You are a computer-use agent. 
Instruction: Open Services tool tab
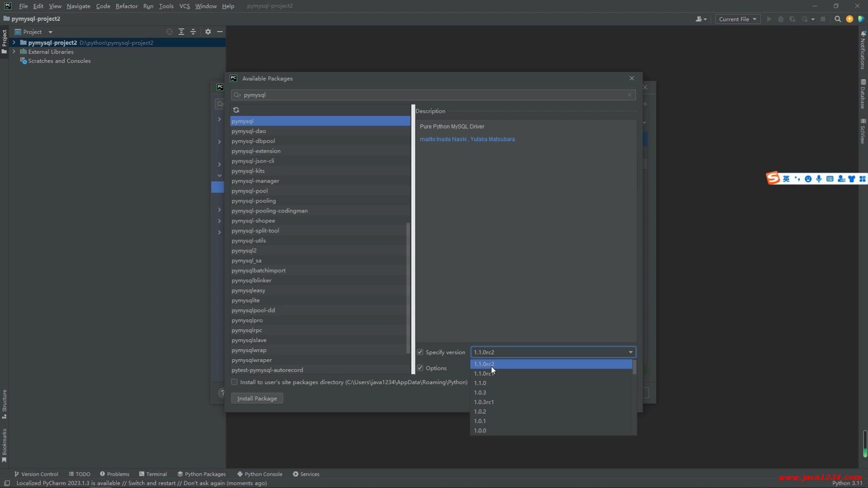coord(306,474)
